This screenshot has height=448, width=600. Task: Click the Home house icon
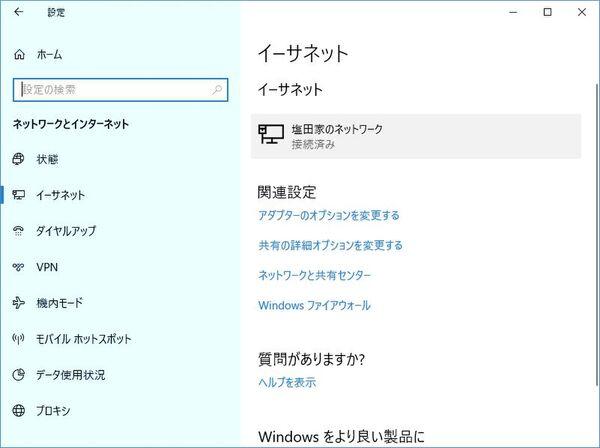[19, 55]
